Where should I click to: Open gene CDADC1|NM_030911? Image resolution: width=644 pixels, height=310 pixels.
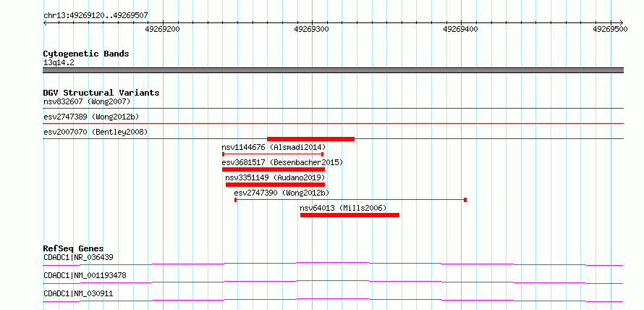tap(78, 293)
